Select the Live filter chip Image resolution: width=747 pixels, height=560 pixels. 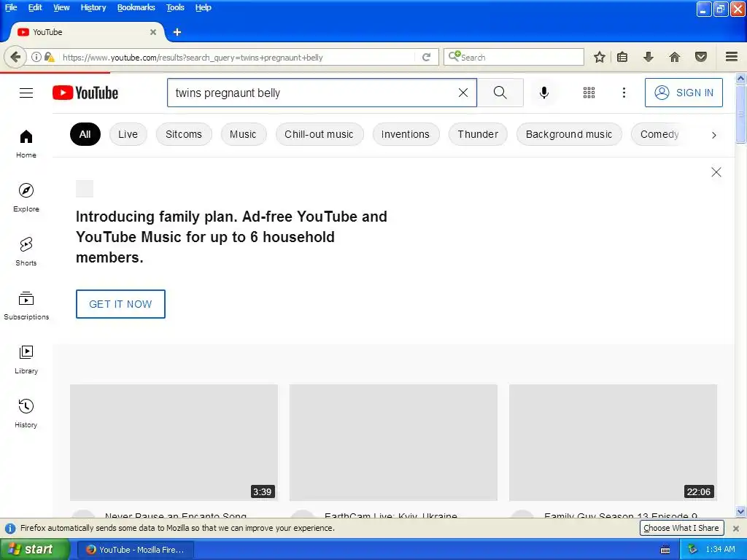(x=128, y=134)
